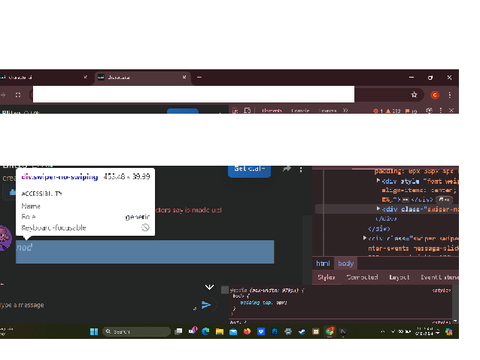Expand the div class swiper-no-swiping node

tap(378, 208)
